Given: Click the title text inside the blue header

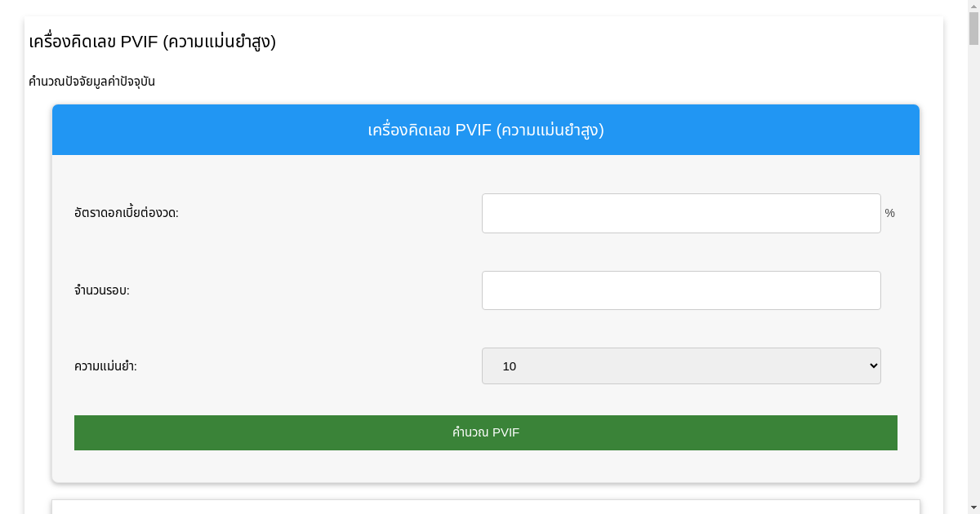Looking at the screenshot, I should 485,130.
